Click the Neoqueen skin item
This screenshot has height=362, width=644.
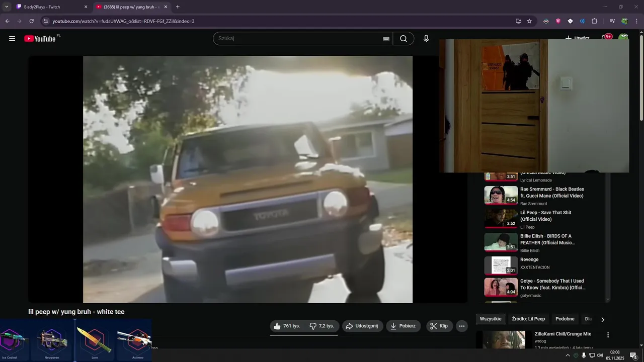(52, 341)
